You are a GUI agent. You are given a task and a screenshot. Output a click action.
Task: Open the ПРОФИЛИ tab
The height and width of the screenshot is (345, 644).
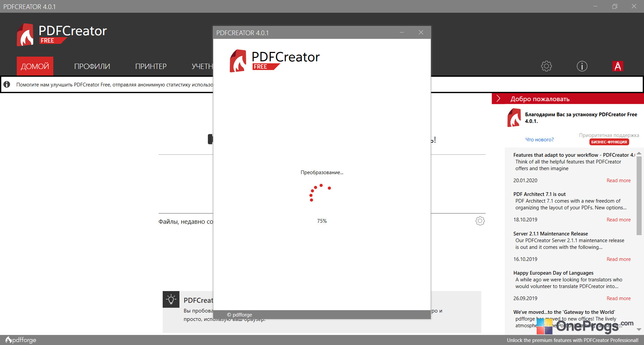(x=92, y=66)
